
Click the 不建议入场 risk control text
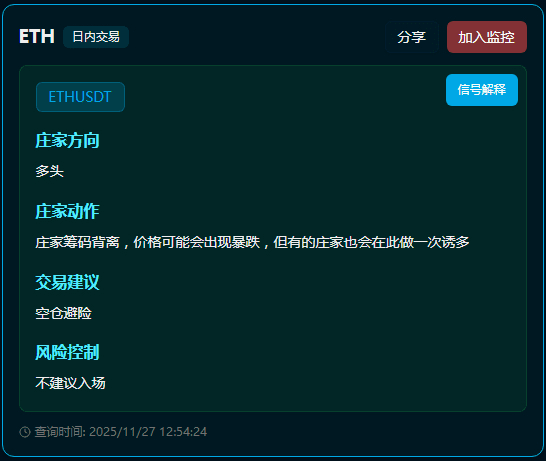[x=70, y=383]
